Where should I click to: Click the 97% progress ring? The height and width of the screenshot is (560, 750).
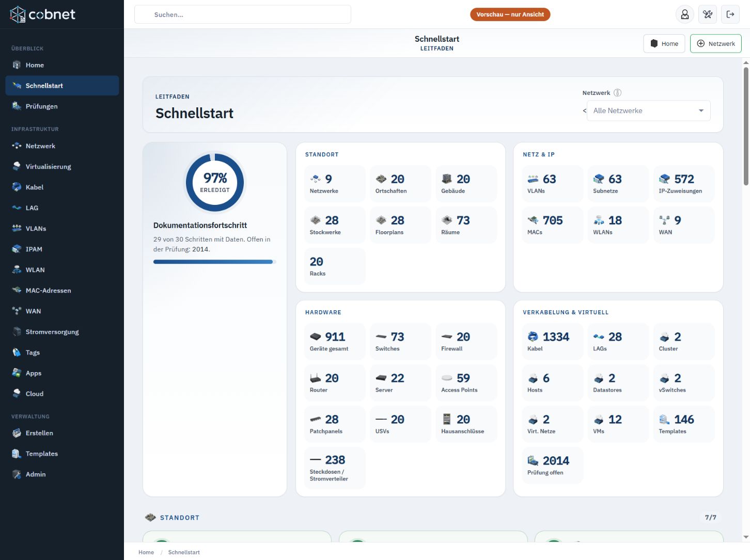click(x=215, y=182)
